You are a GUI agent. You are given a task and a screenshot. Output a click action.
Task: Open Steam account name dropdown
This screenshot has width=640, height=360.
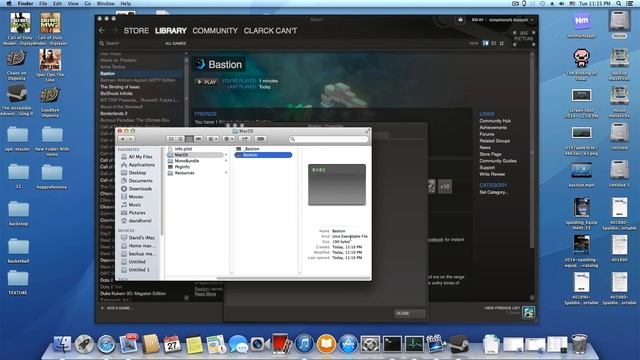pyautogui.click(x=511, y=20)
